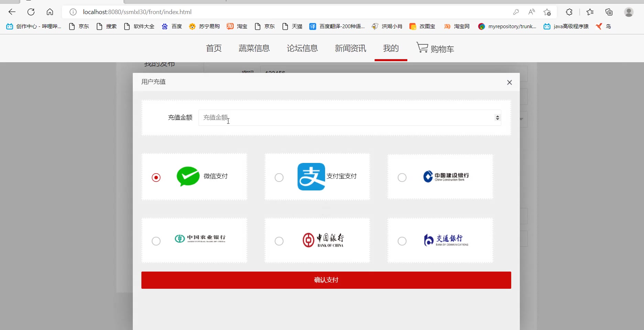The width and height of the screenshot is (644, 330).
Task: Add this page to favorites star icon
Action: click(x=547, y=12)
